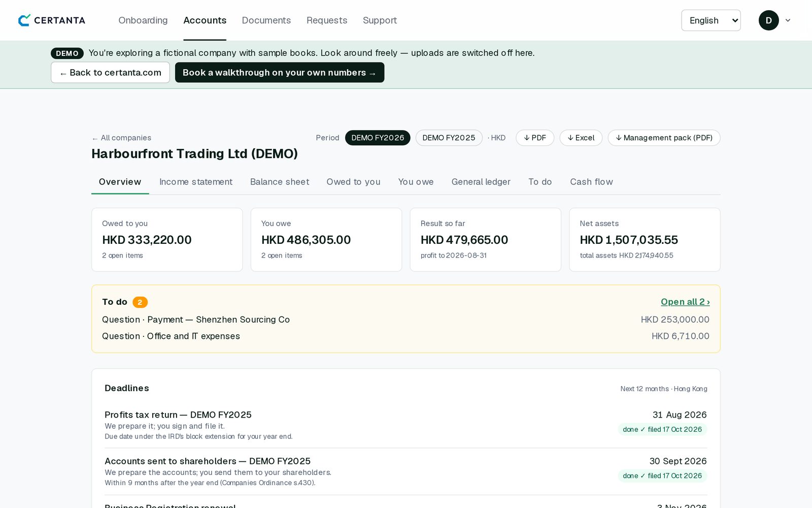This screenshot has width=812, height=508.
Task: Open the You owe summary card
Action: point(326,240)
